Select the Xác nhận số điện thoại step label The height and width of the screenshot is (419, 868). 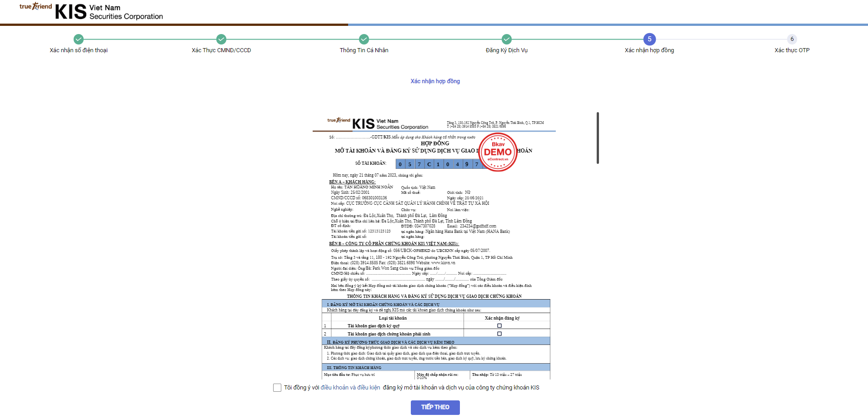click(x=79, y=50)
